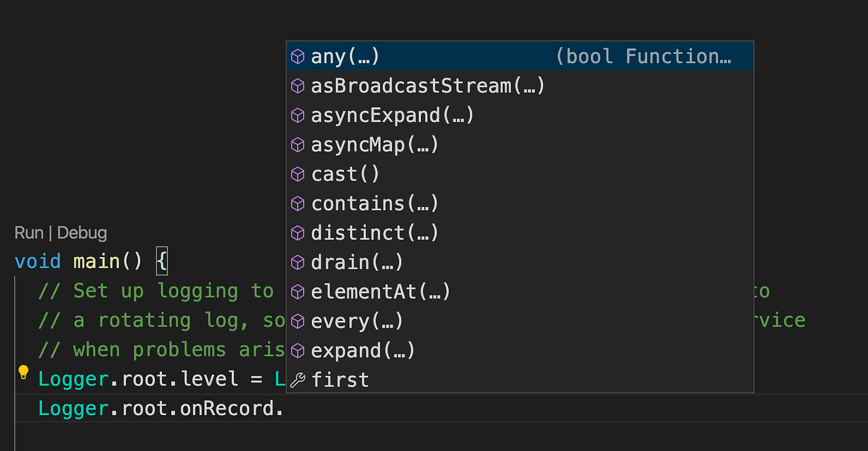Click the cube icon next to cast()
This screenshot has height=451, width=868.
[x=298, y=174]
